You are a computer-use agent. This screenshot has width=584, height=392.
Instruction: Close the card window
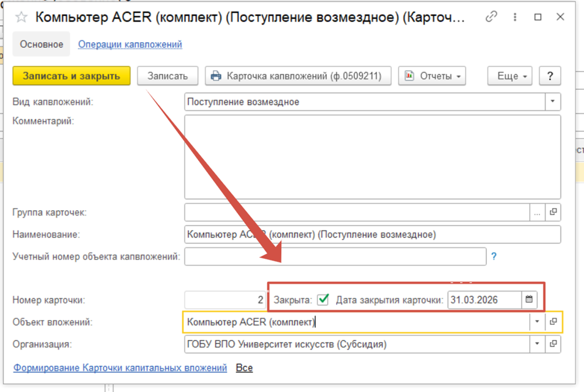(x=560, y=17)
